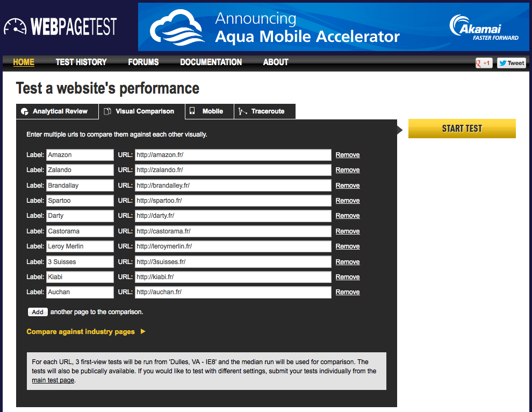Click the http://leroymerlin.fr/ URL field
532x412 pixels.
coord(233,246)
